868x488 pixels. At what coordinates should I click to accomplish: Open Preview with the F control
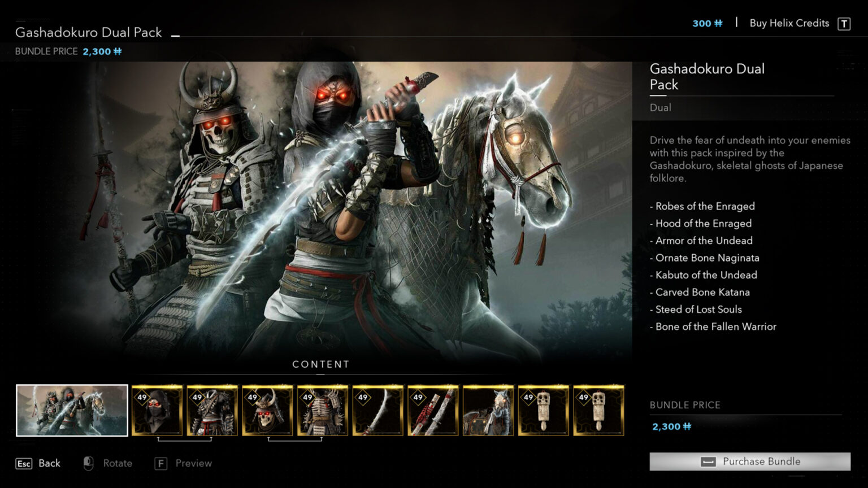click(x=182, y=463)
